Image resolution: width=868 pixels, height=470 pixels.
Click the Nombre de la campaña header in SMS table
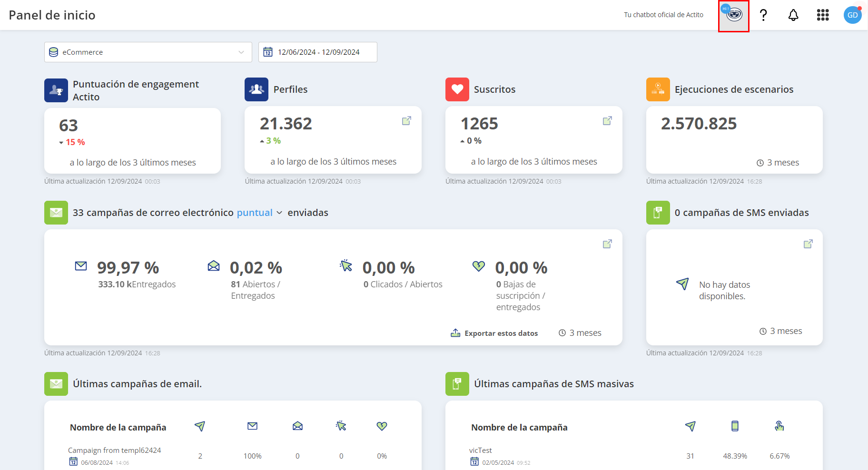[519, 428]
